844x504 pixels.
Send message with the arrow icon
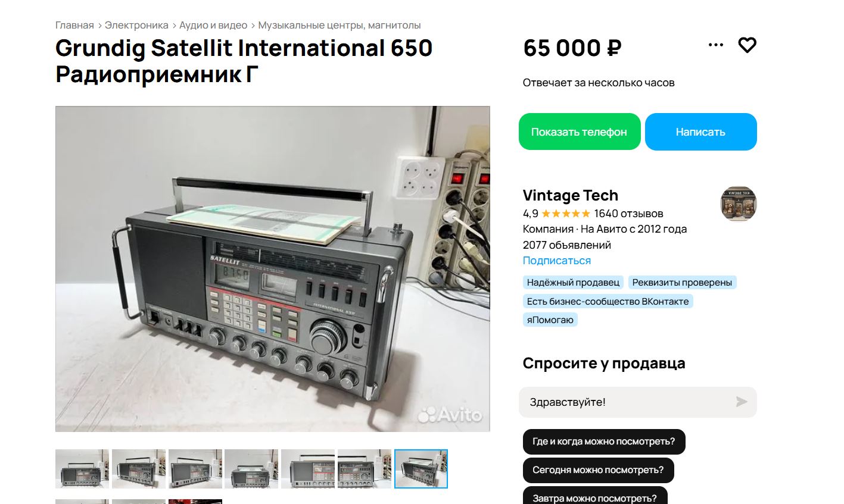tap(741, 402)
